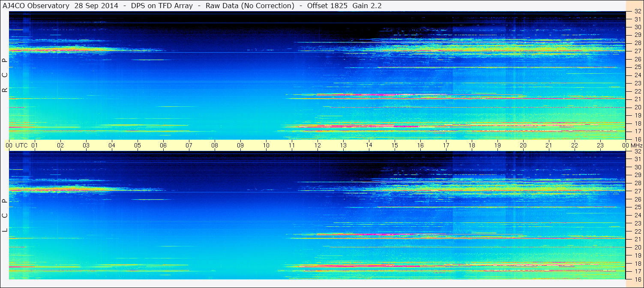Click 'AJ4CO Observatory' in the title line
The image size is (644, 288).
(35, 6)
